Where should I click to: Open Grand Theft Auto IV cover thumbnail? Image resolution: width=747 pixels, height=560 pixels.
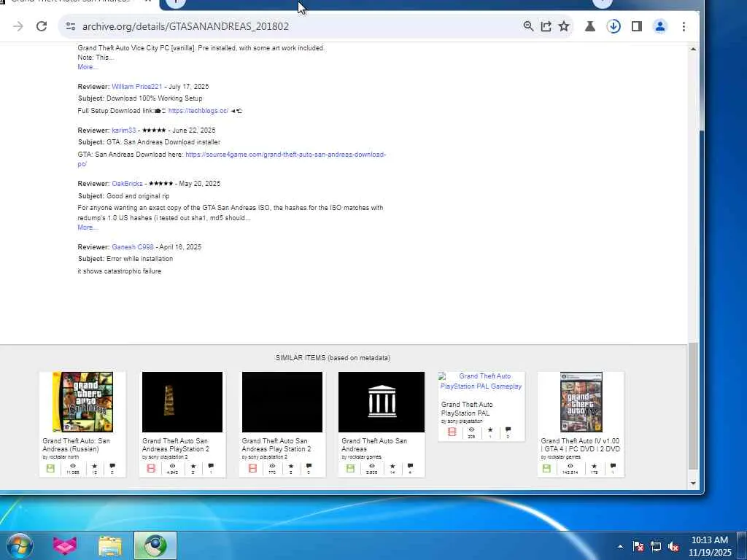581,402
